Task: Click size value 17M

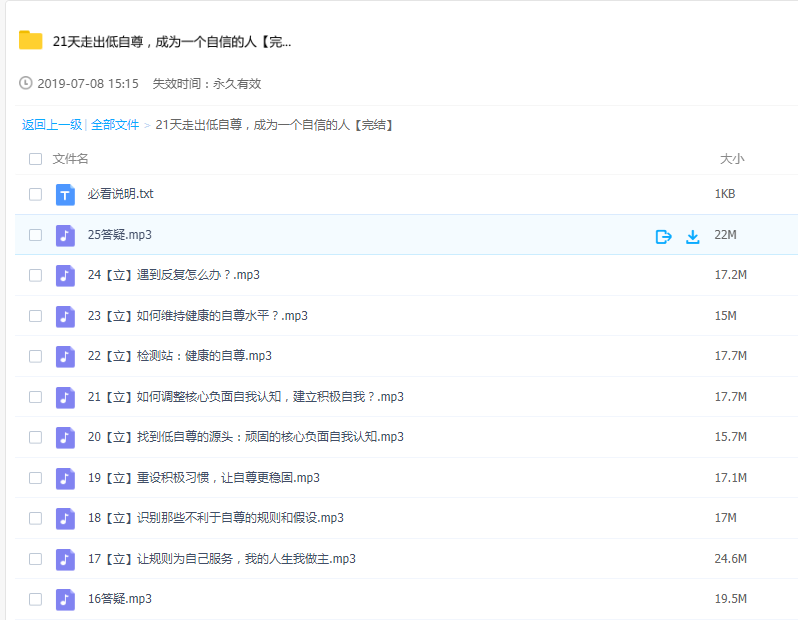Action: (x=726, y=518)
